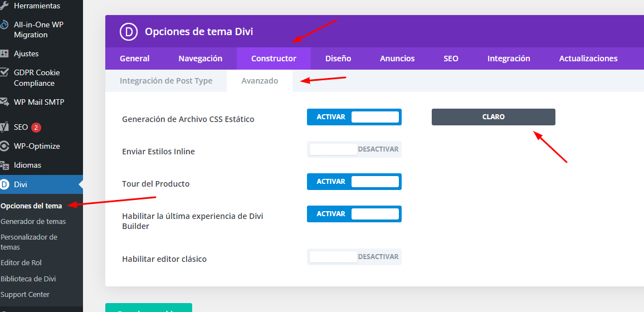644x312 pixels.
Task: Click the Yoast SEO icon in sidebar
Action: [x=4, y=127]
